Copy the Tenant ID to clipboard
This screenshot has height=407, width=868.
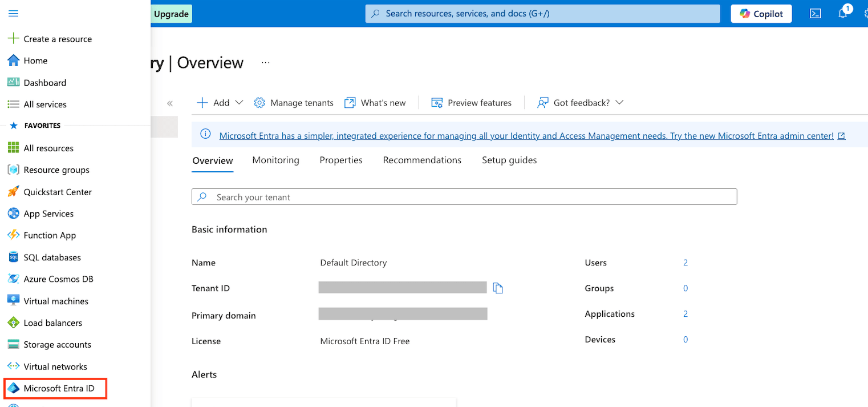(x=498, y=288)
